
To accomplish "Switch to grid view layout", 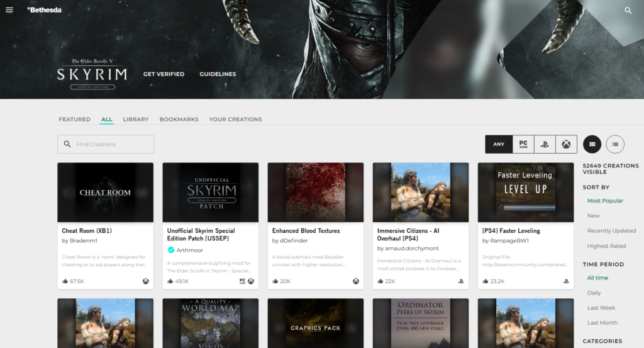I will coord(592,144).
